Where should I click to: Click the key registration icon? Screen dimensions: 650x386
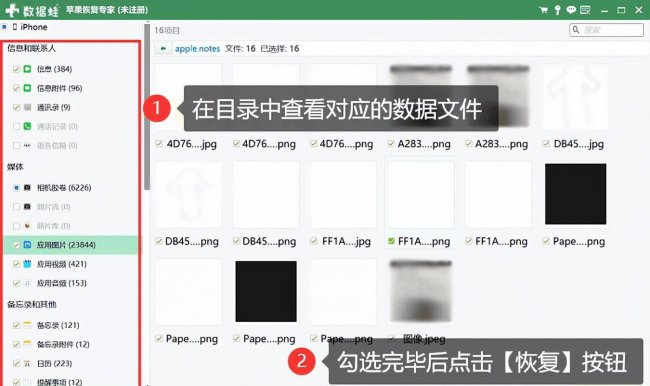tap(558, 10)
